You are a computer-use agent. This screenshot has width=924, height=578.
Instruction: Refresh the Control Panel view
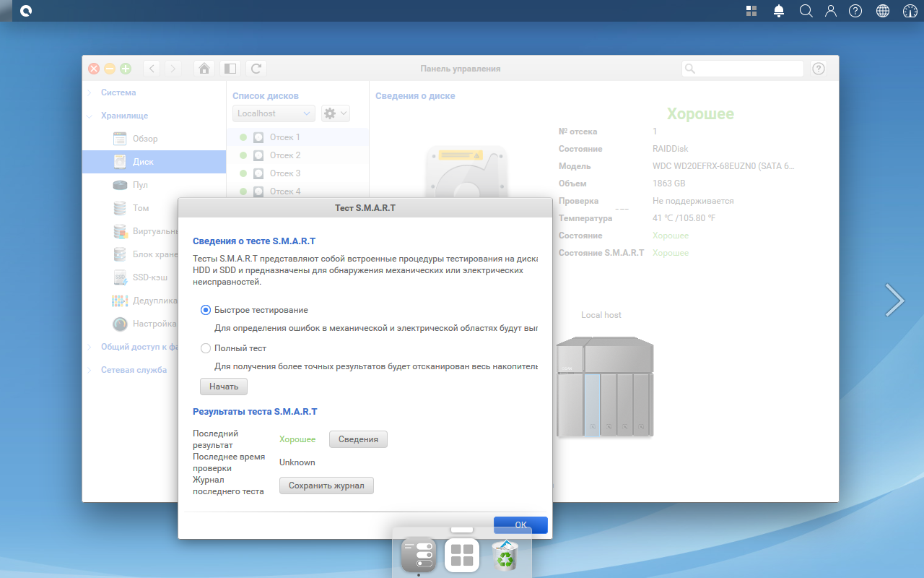pyautogui.click(x=256, y=69)
